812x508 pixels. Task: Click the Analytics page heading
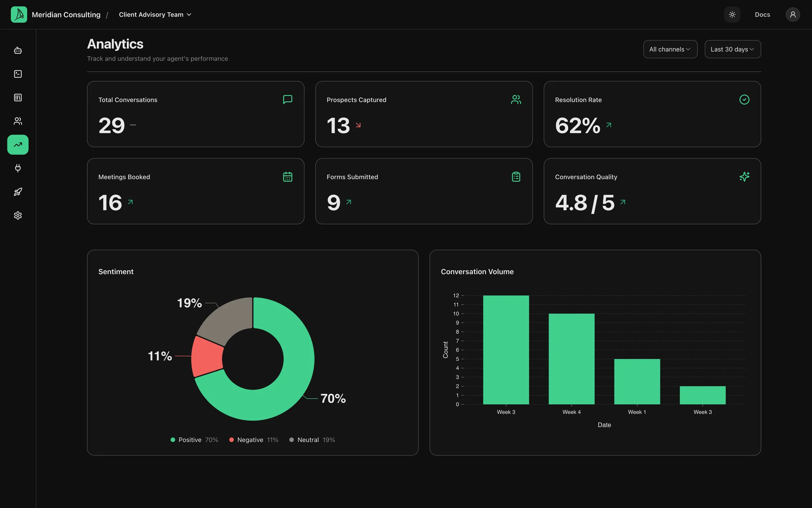tap(115, 44)
